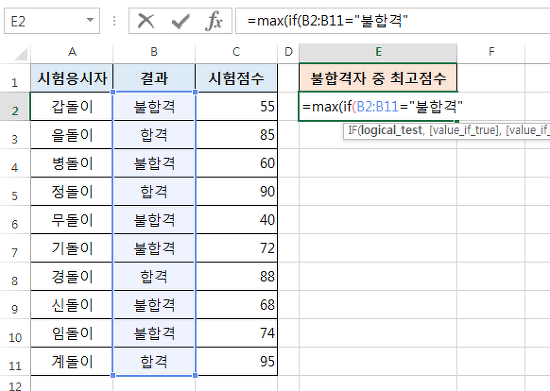Click score cell 68

point(236,305)
